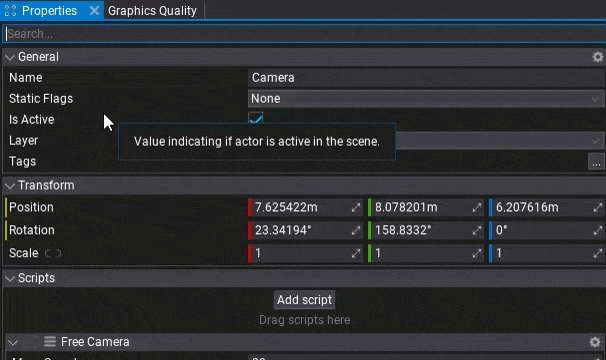This screenshot has height=360, width=606.
Task: Collapse the Scripts section
Action: point(10,279)
